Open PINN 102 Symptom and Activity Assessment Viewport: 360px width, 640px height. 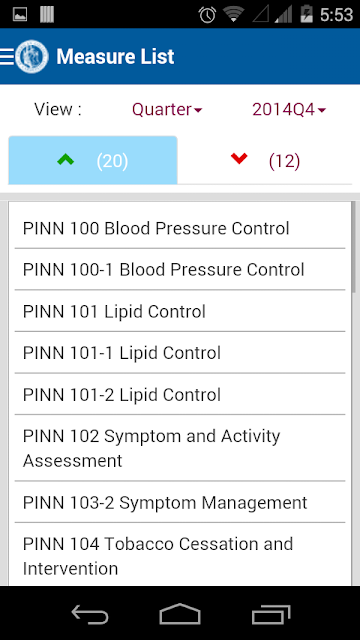click(x=180, y=448)
